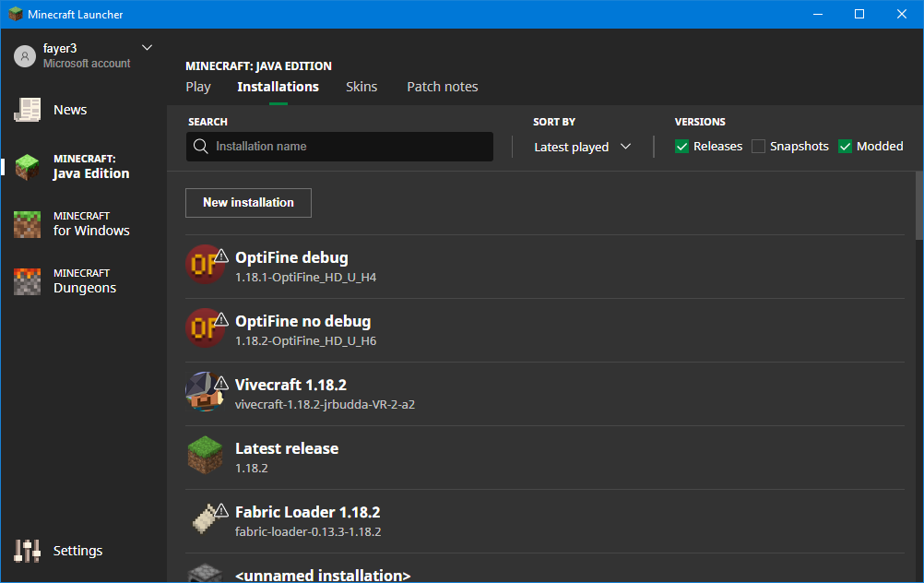Click the Settings sliders icon
The image size is (924, 583).
point(28,551)
